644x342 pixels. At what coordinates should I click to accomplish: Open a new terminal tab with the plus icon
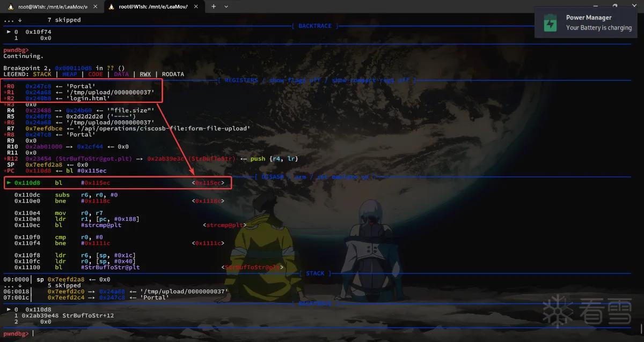(213, 6)
